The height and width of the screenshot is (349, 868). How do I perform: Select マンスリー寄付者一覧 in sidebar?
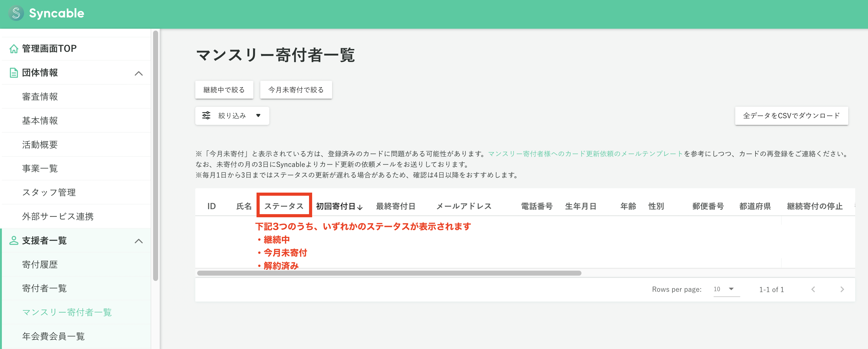click(67, 312)
